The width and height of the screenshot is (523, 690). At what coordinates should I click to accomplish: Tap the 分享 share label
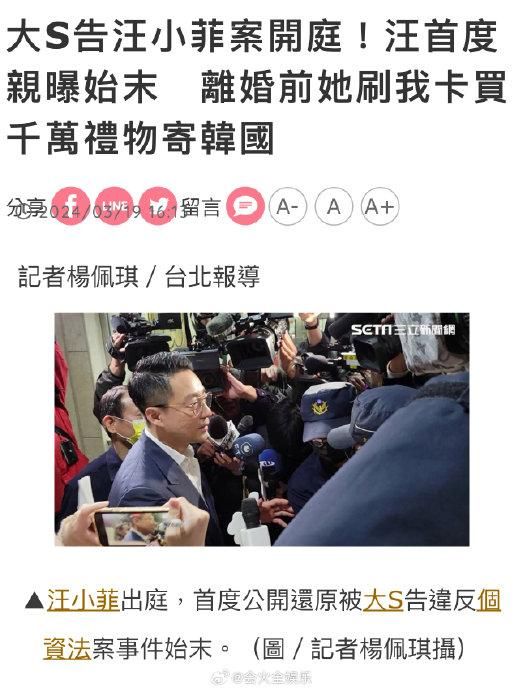(x=26, y=206)
